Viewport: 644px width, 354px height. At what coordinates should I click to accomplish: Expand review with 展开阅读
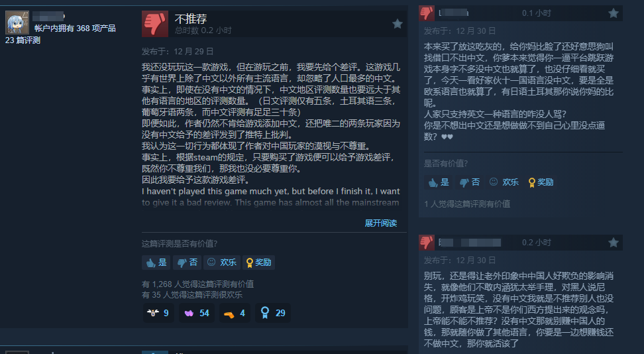point(381,223)
